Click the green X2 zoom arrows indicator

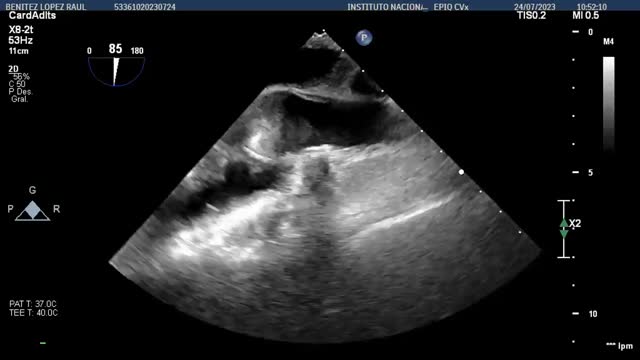564,229
